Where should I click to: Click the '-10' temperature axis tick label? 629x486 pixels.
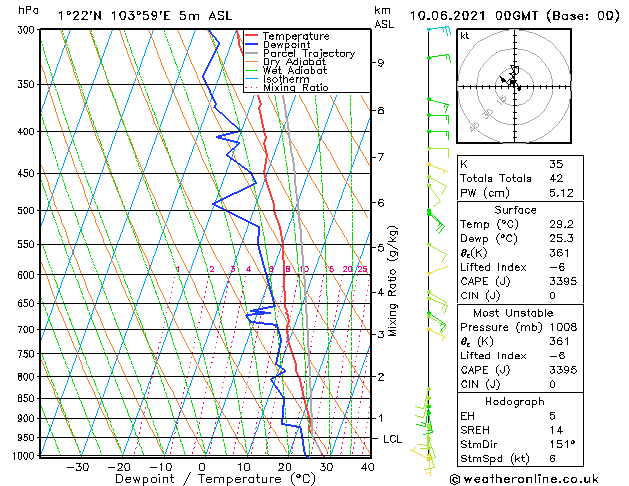tap(160, 467)
